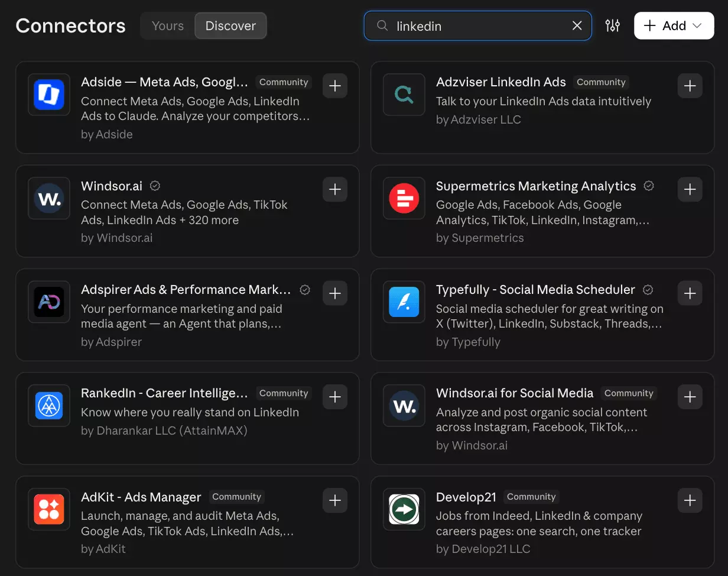The width and height of the screenshot is (728, 576).
Task: Click 'by Adside' text
Action: click(x=107, y=134)
